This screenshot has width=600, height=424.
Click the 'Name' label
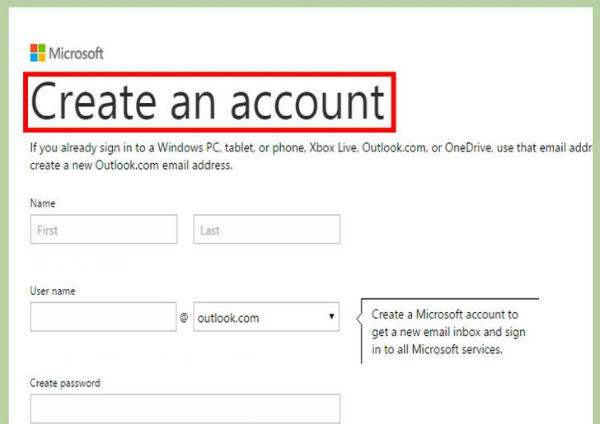pos(42,203)
